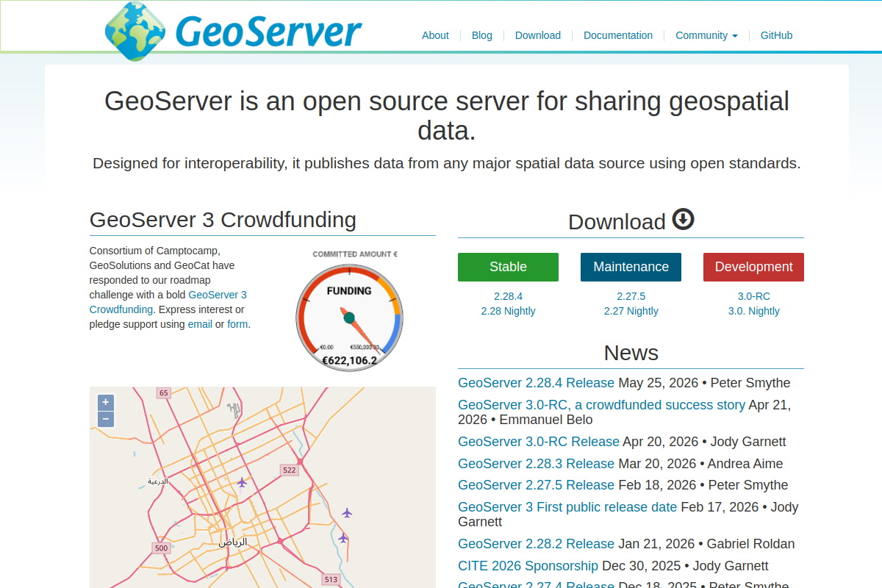Open GeoServer 2.28.2 Release news item

[x=536, y=544]
